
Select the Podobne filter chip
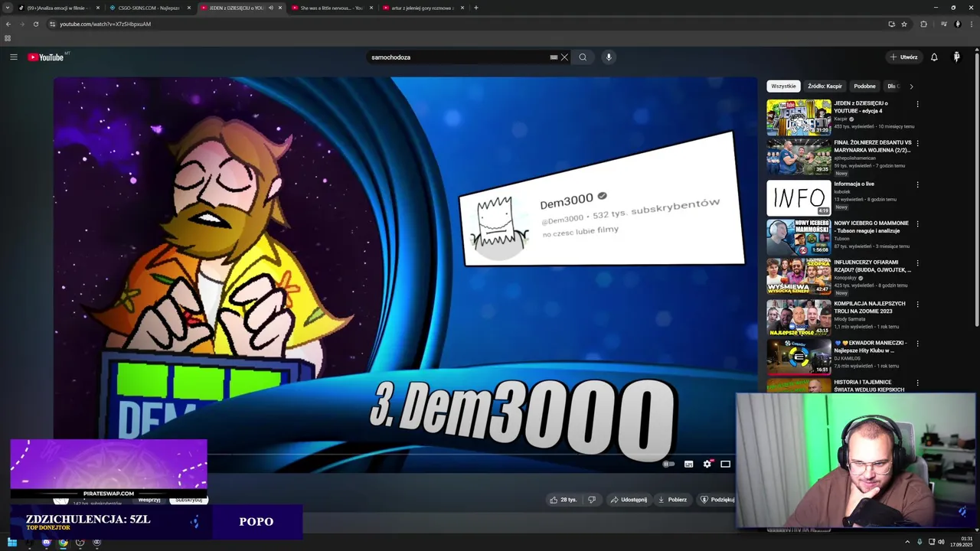click(x=864, y=86)
